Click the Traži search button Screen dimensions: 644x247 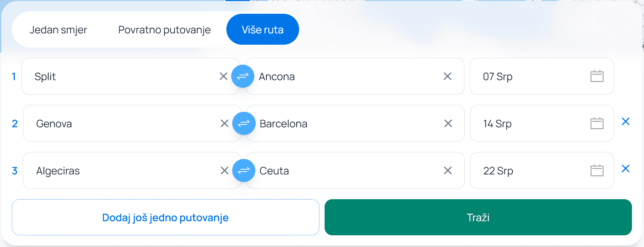pos(478,217)
